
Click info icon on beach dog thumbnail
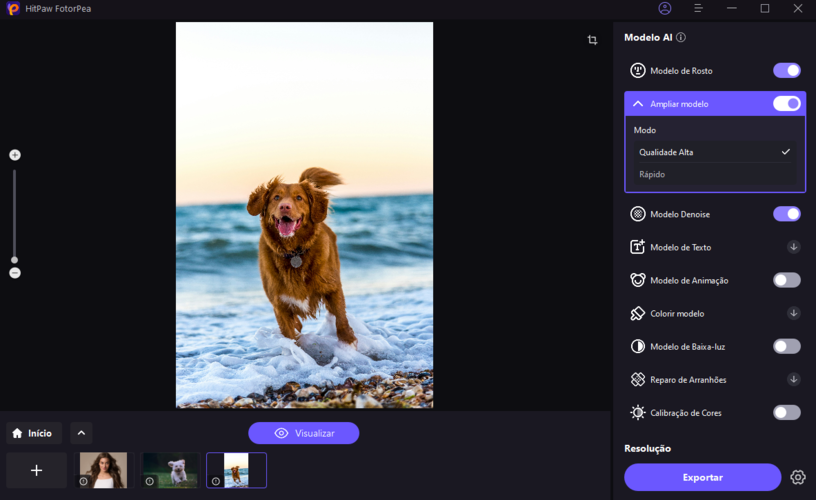pyautogui.click(x=215, y=481)
